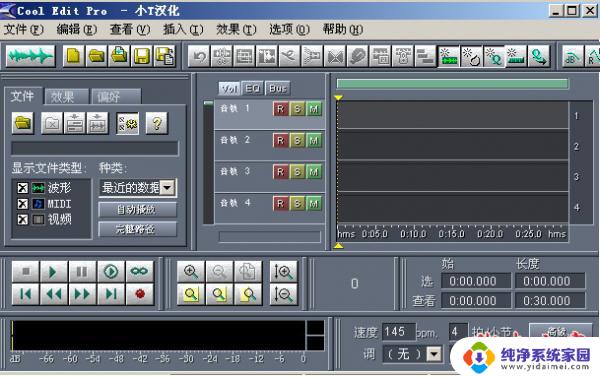
Task: Open the 效果(T) menu
Action: [x=236, y=29]
